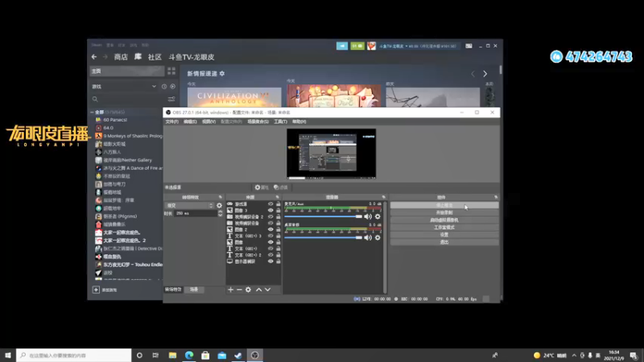Image resolution: width=644 pixels, height=362 pixels.
Task: Open Steam 商店 tab
Action: pos(121,57)
